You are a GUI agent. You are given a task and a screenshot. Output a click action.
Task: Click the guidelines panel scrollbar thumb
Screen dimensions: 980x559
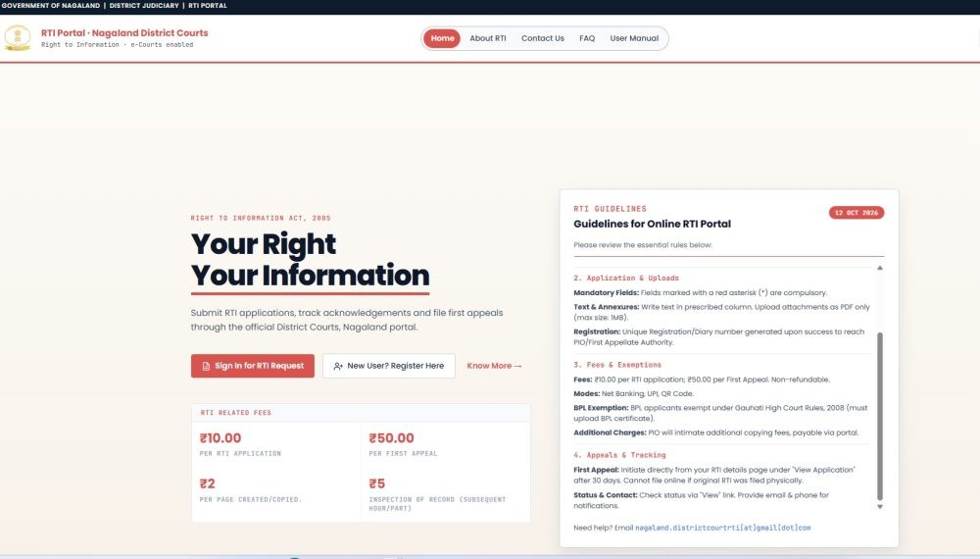879,416
